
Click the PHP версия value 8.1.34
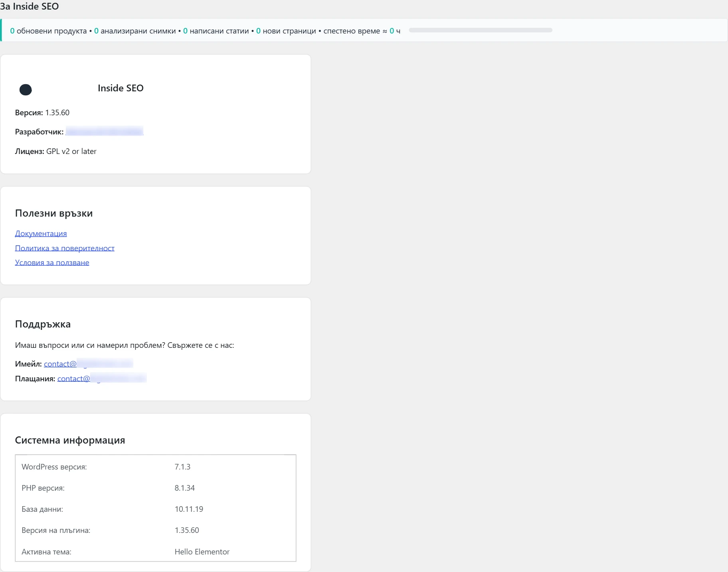click(184, 488)
